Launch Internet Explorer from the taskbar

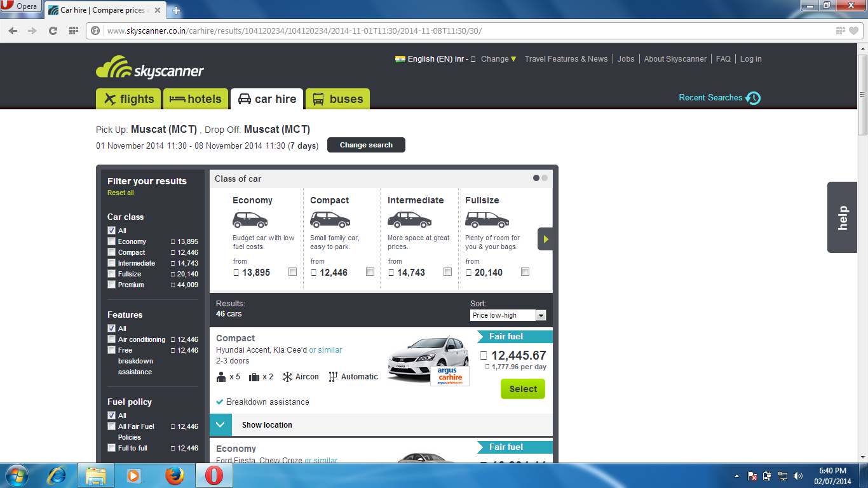click(x=57, y=475)
